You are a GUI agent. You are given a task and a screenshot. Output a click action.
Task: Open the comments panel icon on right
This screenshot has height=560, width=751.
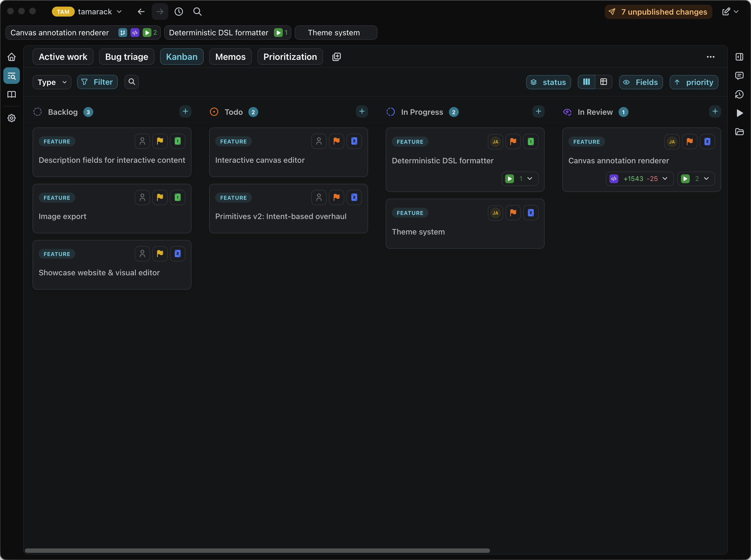[739, 76]
